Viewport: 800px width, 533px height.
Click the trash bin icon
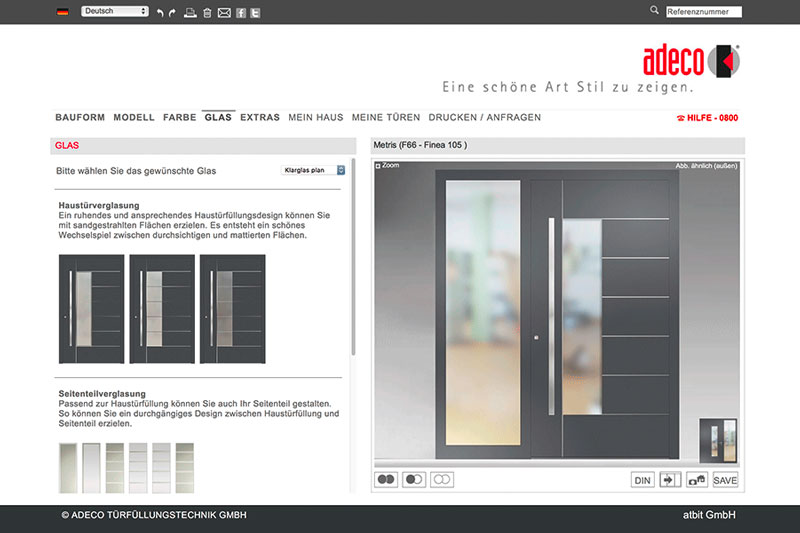pos(207,13)
